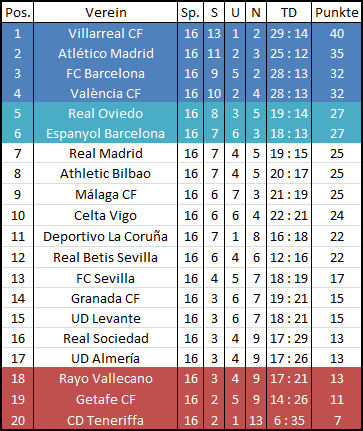Select the Málaga CF cell
Viewport: 363px width, 431px height.
pyautogui.click(x=106, y=194)
